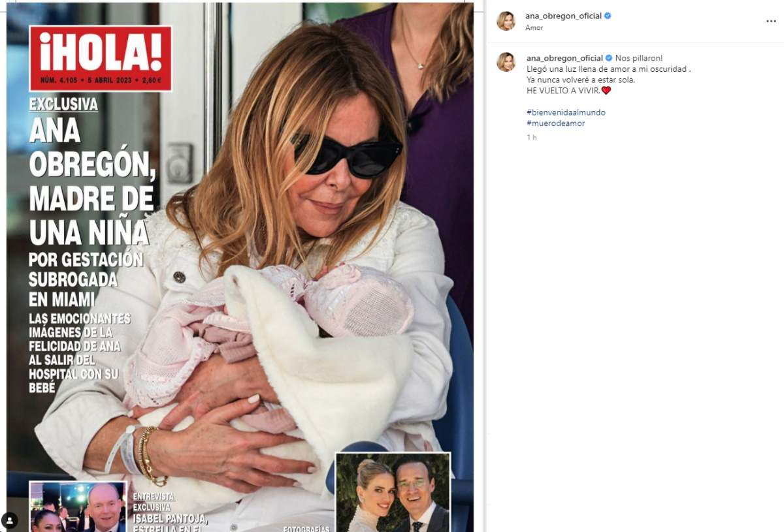The height and width of the screenshot is (532, 784).
Task: Click the bottom-left inset photo of man
Action: (x=78, y=507)
